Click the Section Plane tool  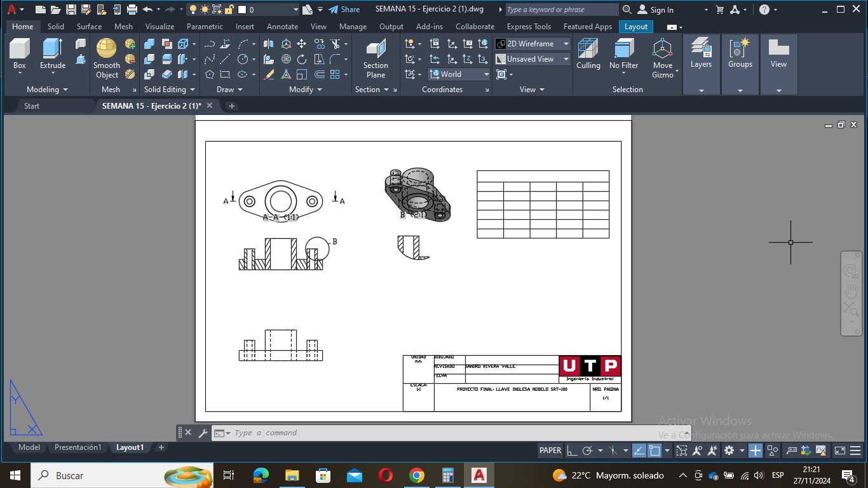pyautogui.click(x=376, y=58)
